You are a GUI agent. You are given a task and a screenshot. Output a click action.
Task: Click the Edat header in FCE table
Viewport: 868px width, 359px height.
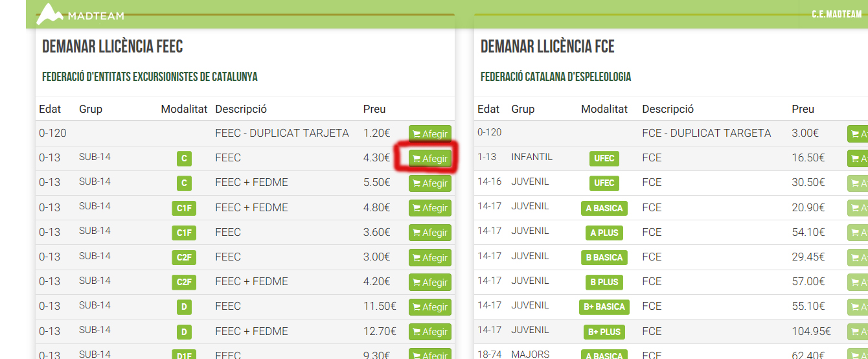pos(488,109)
